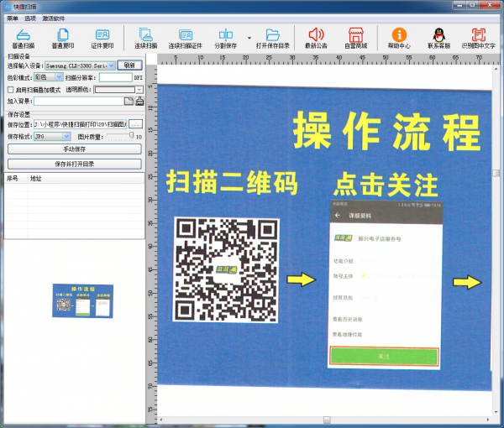
Task: Click 识别图中文字 OCR icon
Action: (478, 35)
